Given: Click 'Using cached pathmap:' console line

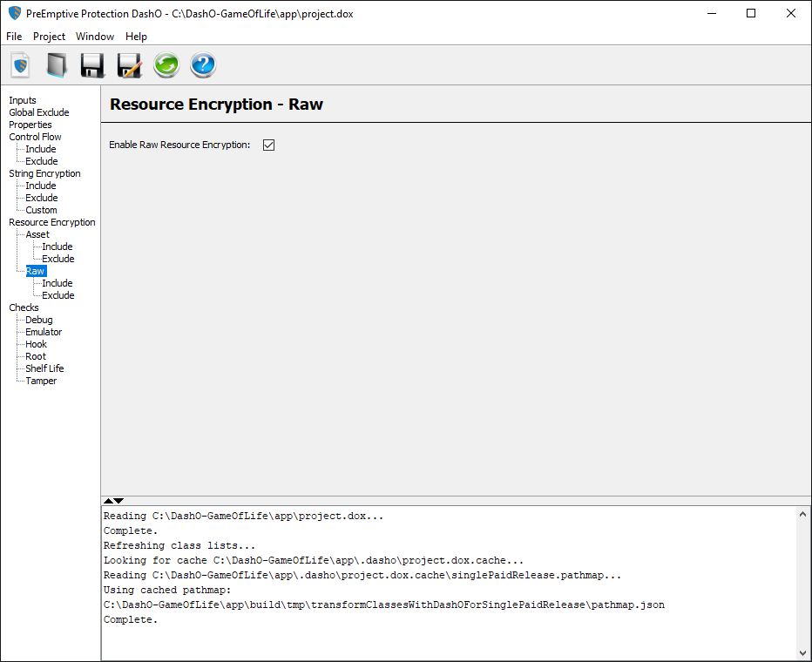Looking at the screenshot, I should point(167,590).
